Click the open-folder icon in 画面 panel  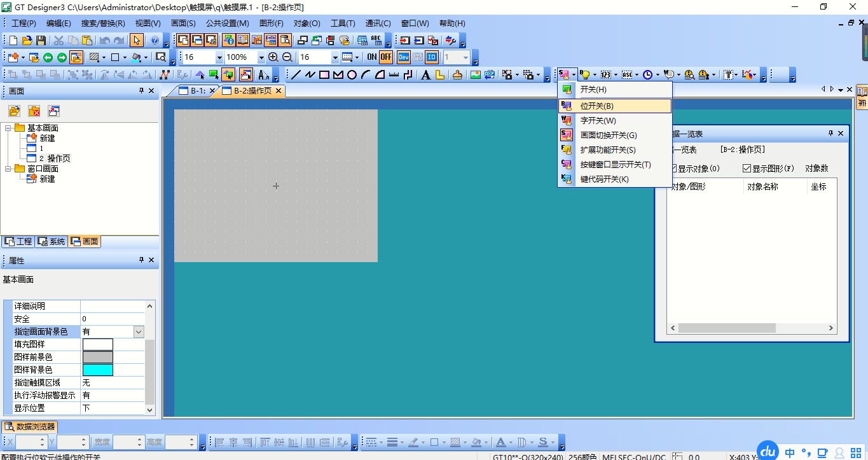14,111
